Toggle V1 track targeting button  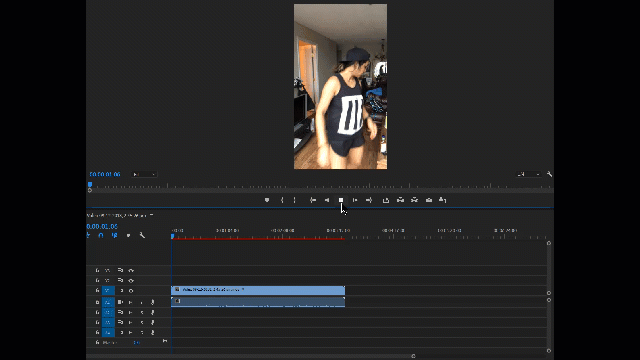[x=108, y=291]
